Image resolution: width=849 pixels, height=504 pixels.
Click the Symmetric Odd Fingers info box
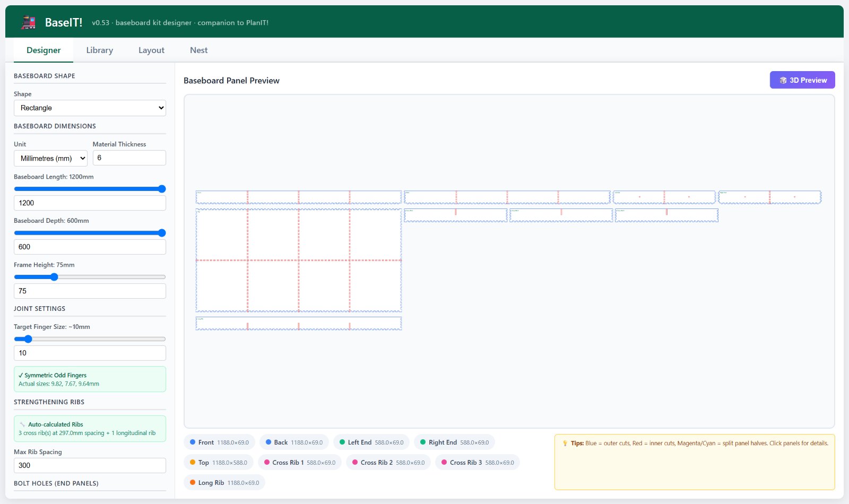[x=90, y=379]
